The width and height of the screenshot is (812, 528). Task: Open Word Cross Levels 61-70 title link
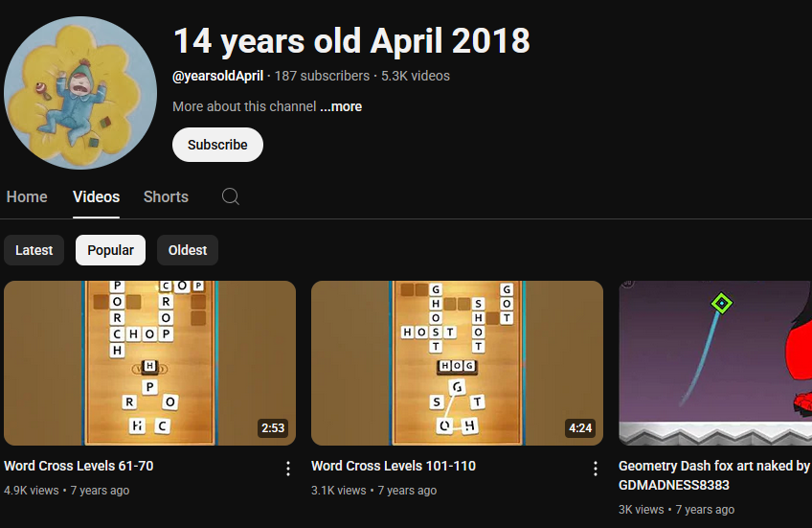tap(79, 466)
